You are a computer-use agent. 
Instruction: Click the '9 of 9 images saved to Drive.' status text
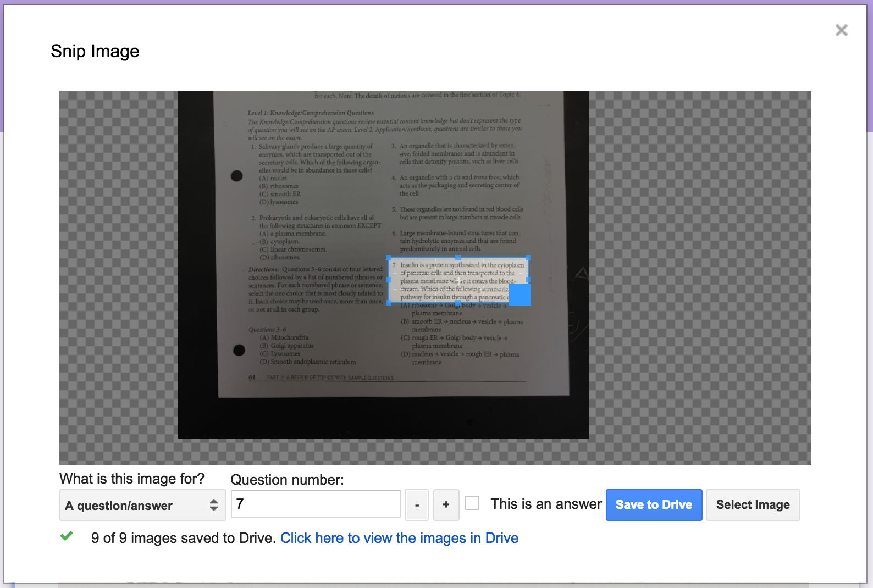click(x=184, y=538)
